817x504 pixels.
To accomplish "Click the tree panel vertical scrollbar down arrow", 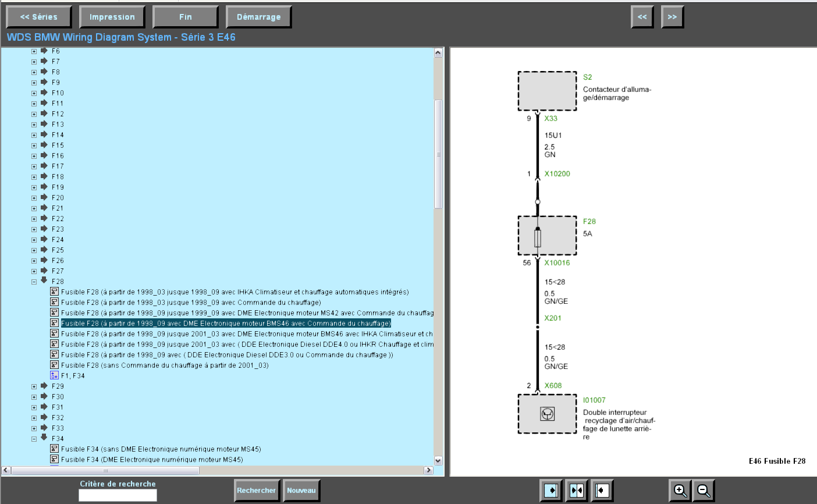I will pos(438,460).
